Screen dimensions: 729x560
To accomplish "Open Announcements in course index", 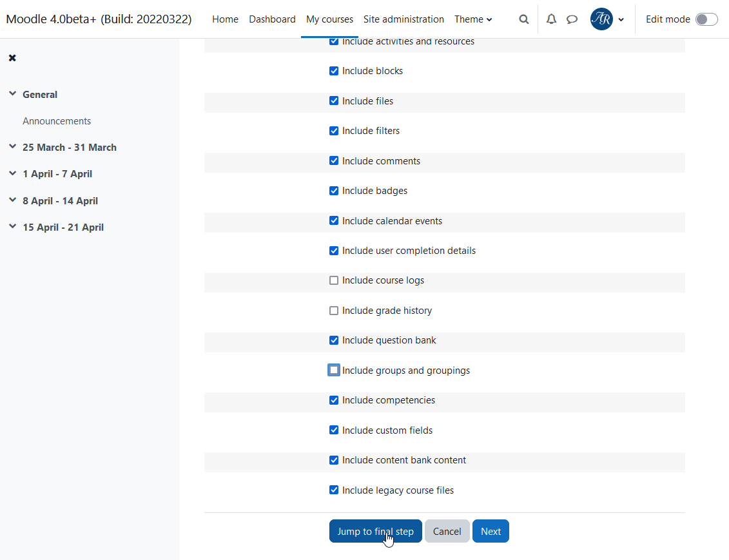I will tap(57, 121).
